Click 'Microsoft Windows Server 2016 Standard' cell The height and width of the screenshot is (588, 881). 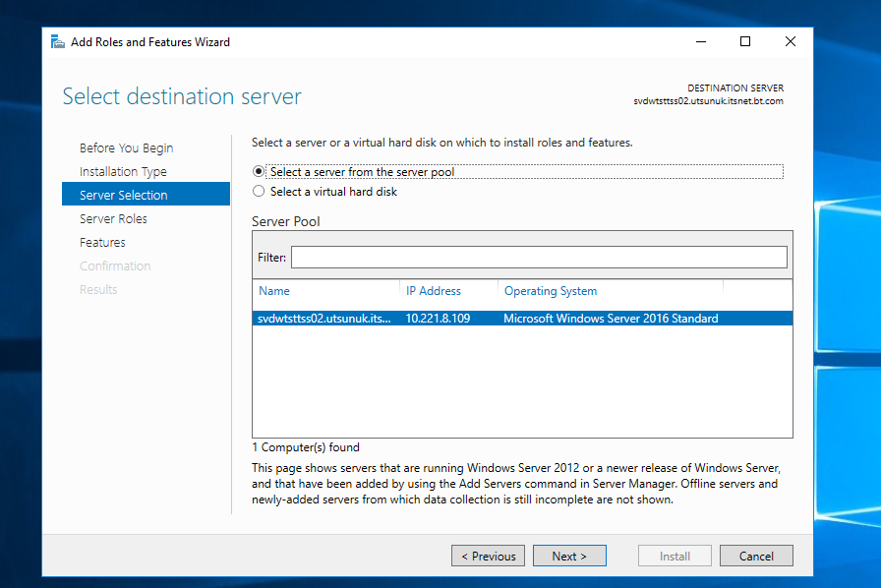[611, 319]
